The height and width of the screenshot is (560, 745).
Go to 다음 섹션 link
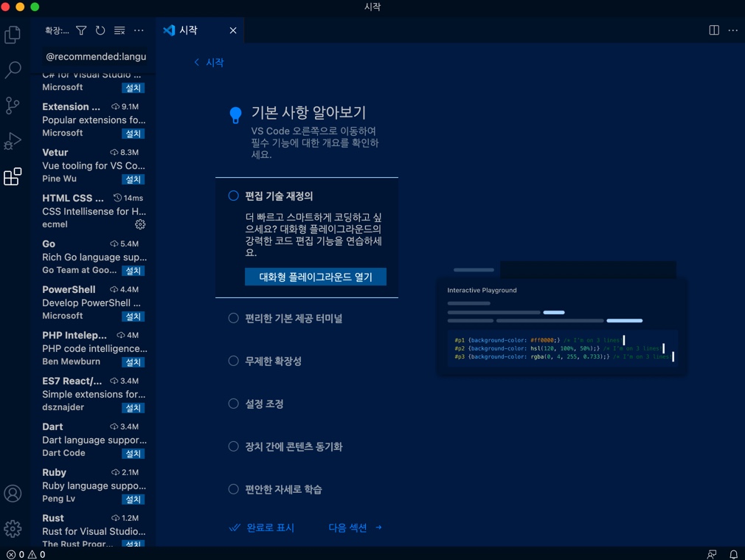tap(355, 528)
